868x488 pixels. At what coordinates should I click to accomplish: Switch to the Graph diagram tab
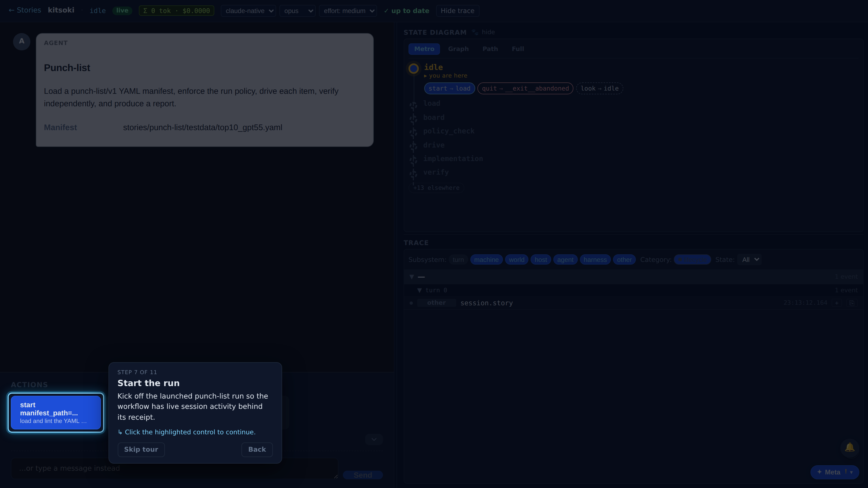pos(458,49)
